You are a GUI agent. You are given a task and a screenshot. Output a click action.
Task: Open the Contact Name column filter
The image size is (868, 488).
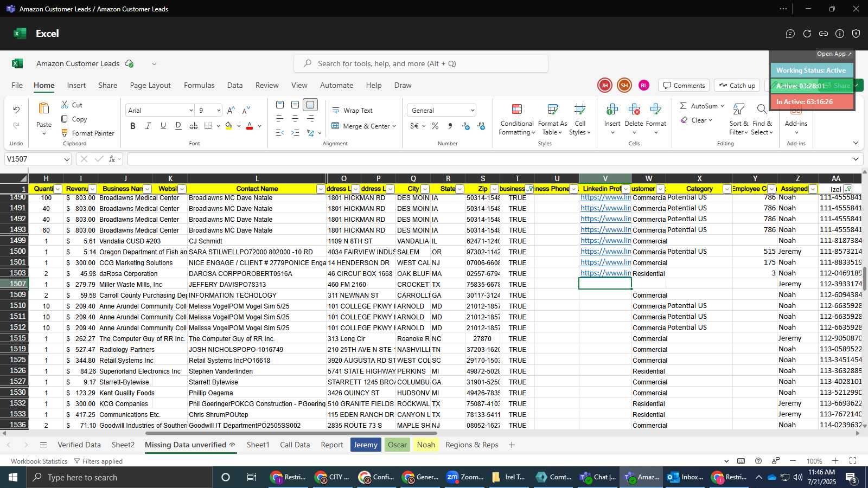tap(321, 189)
